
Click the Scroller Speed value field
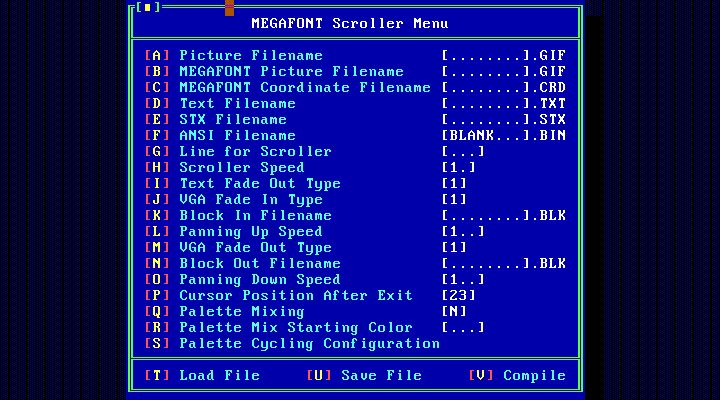click(x=458, y=168)
